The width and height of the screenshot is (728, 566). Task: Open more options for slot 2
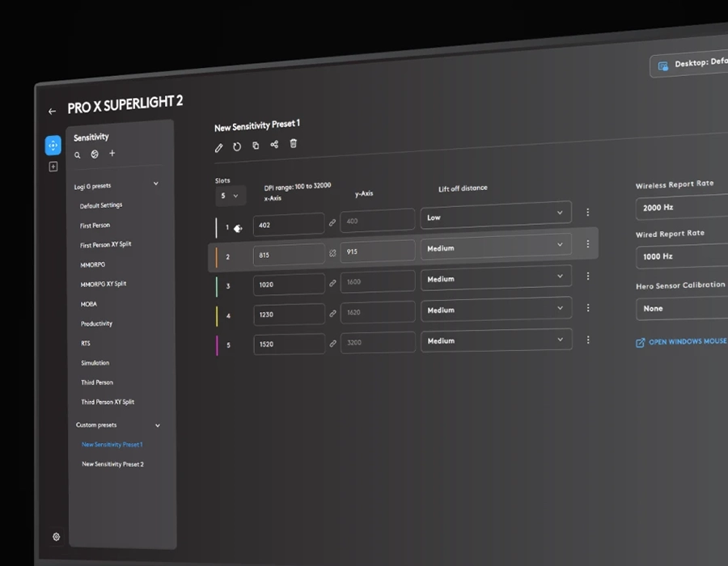[x=588, y=243]
